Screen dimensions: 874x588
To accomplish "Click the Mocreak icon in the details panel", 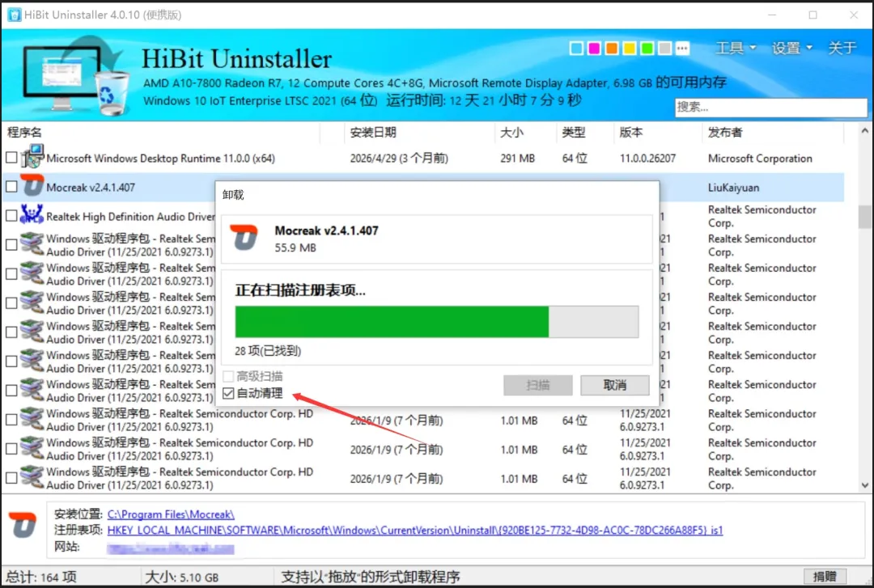I will point(23,526).
